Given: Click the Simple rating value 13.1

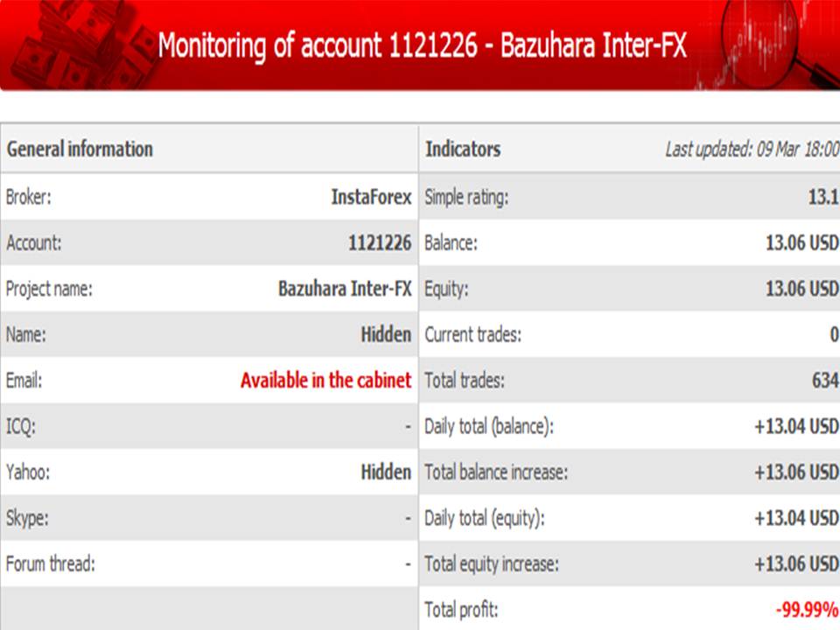Looking at the screenshot, I should [x=823, y=197].
